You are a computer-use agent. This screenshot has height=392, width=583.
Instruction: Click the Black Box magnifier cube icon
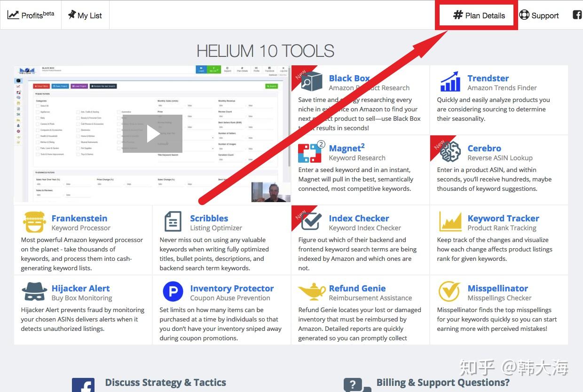tap(311, 82)
